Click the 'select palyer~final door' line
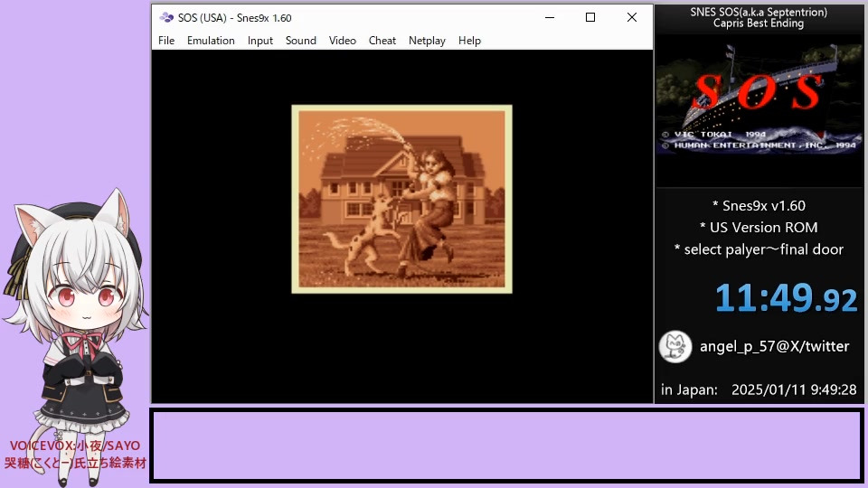Viewport: 868px width, 488px height. point(759,249)
